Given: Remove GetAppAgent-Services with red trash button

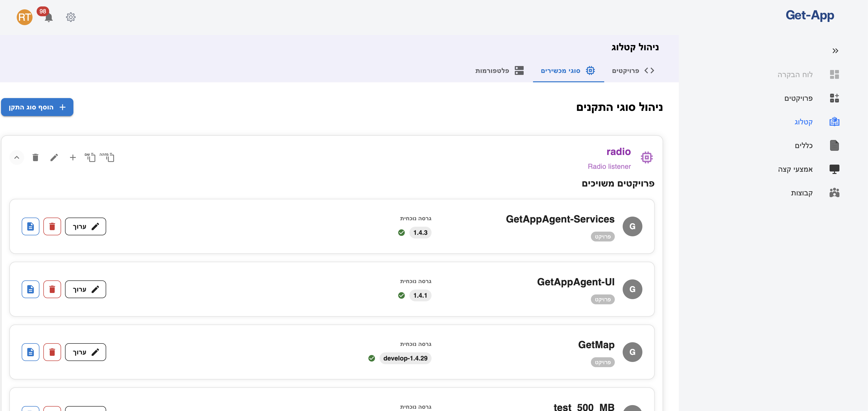Looking at the screenshot, I should pyautogui.click(x=52, y=227).
